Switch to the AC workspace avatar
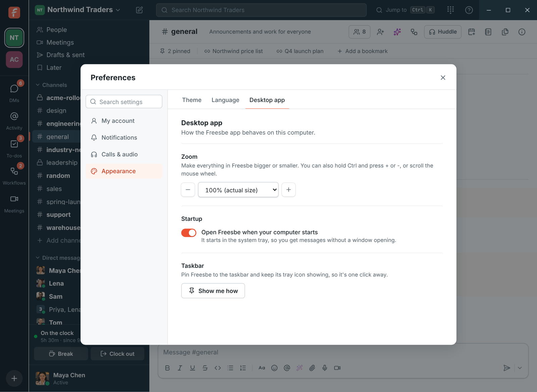 coord(14,59)
